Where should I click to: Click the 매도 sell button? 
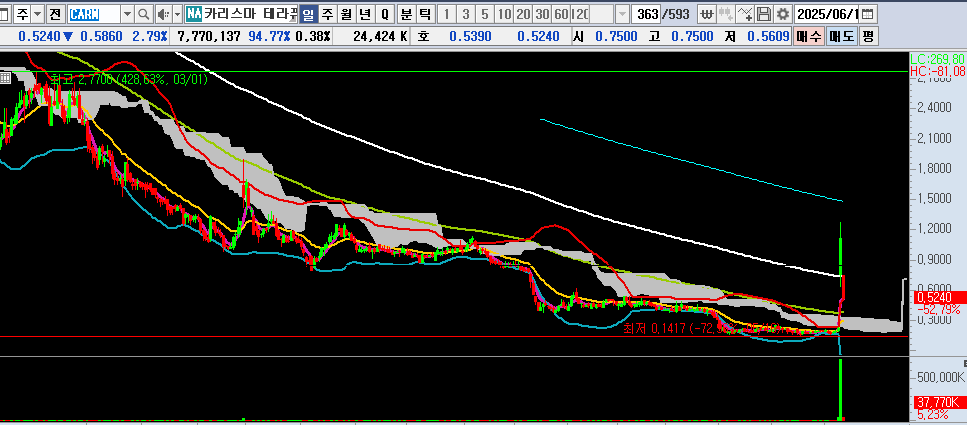[x=841, y=36]
